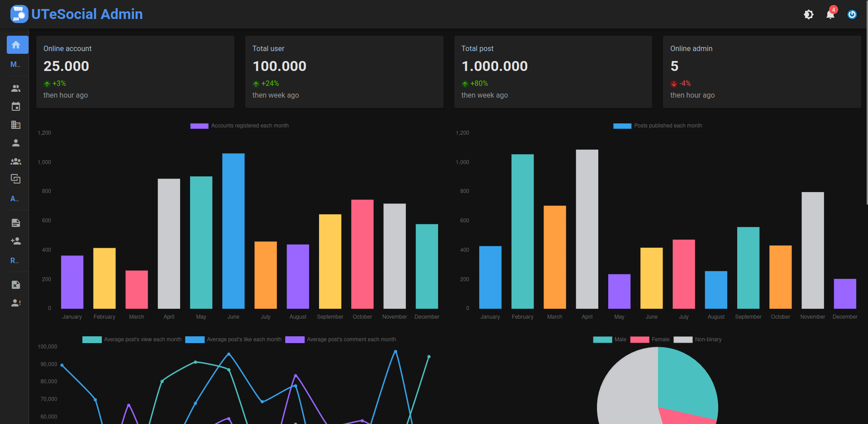
Task: Open notifications bell with 4 badge
Action: pyautogui.click(x=830, y=14)
